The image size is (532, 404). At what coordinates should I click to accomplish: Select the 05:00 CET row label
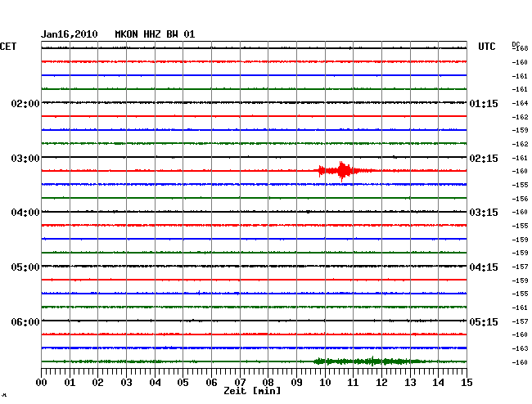tap(25, 267)
